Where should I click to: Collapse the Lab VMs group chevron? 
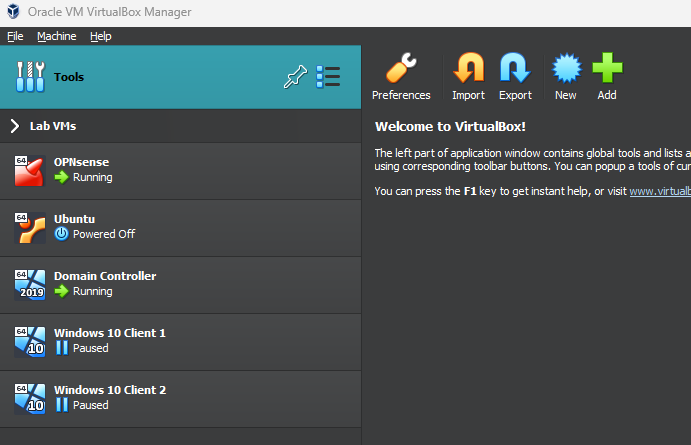click(15, 126)
